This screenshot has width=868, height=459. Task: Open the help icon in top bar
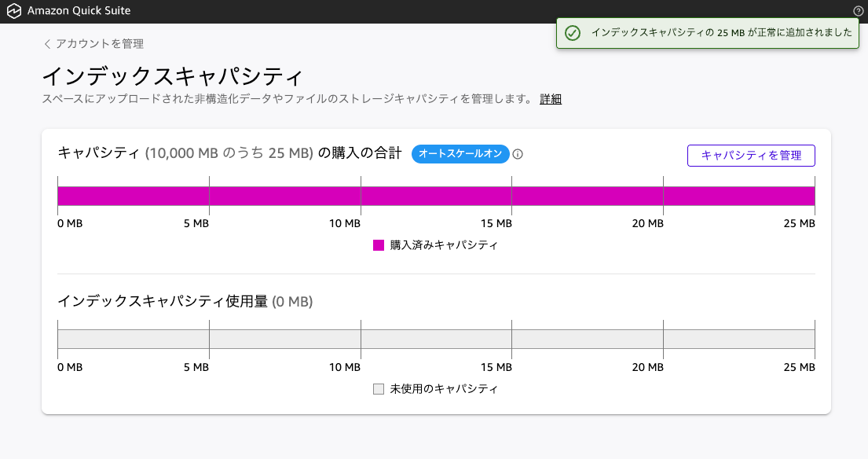(x=858, y=12)
